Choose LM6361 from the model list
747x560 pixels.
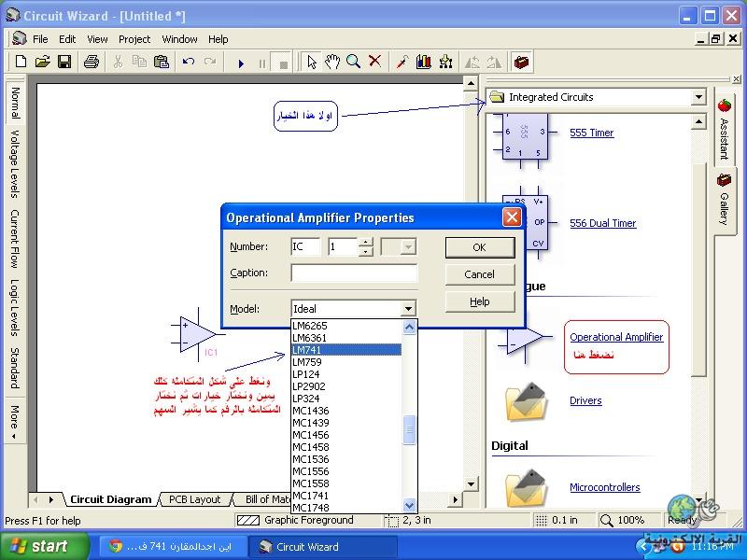(346, 338)
